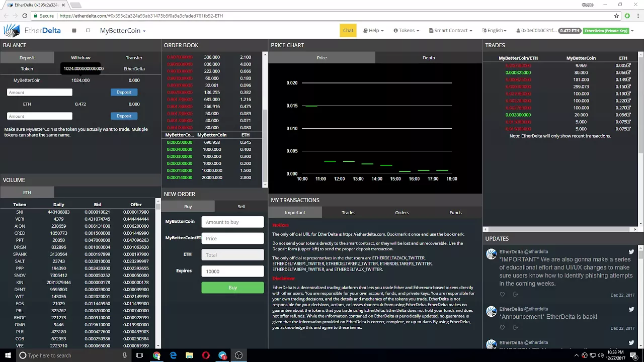This screenshot has height=362, width=644.
Task: Click the EtherDelta (Private Key) green badge
Action: [x=607, y=31]
